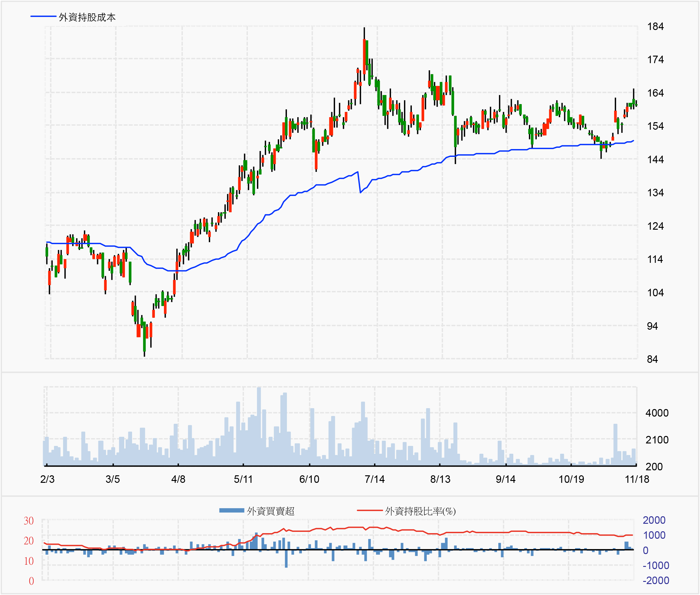
Task: Click the 5/11 date axis label
Action: click(243, 479)
